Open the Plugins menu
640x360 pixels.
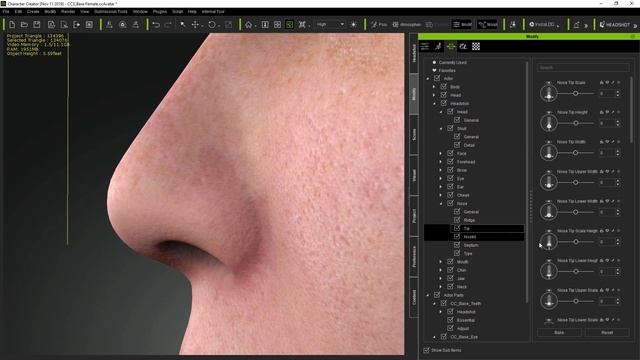(160, 12)
